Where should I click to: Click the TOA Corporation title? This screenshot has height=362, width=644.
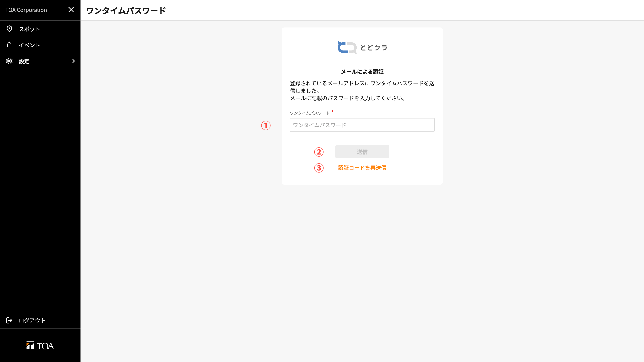pyautogui.click(x=26, y=10)
